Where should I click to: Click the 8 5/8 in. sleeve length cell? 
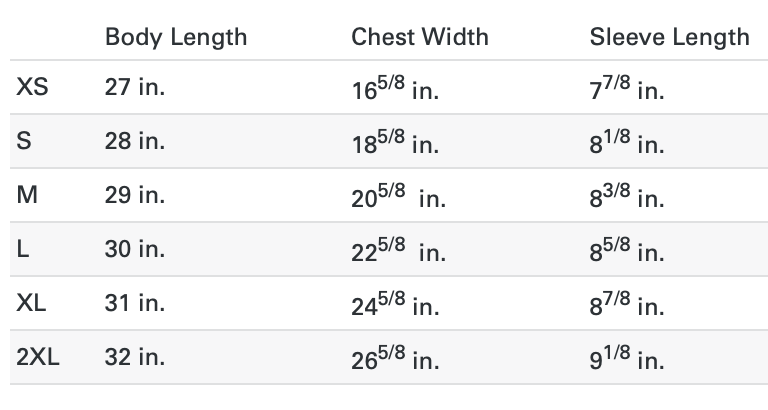[627, 249]
